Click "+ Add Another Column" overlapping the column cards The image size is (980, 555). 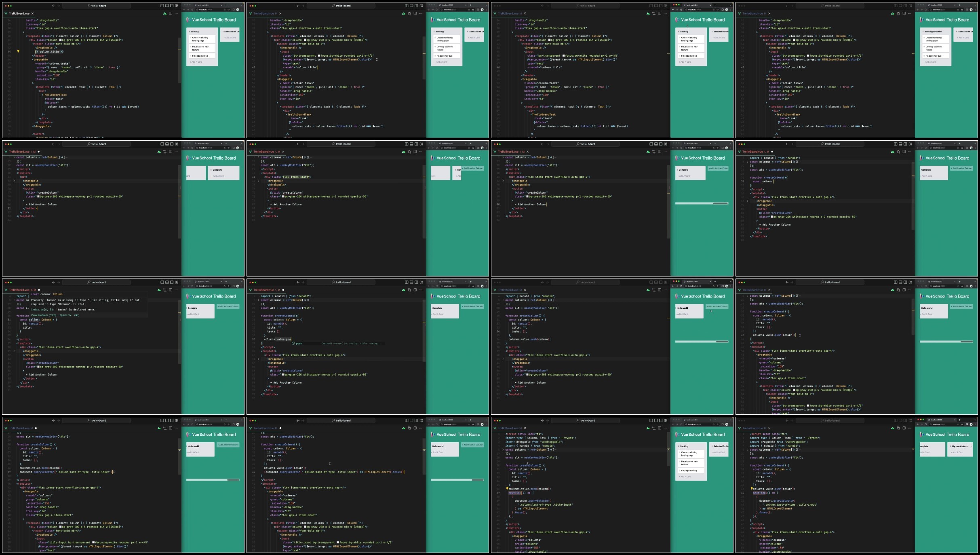click(x=472, y=168)
